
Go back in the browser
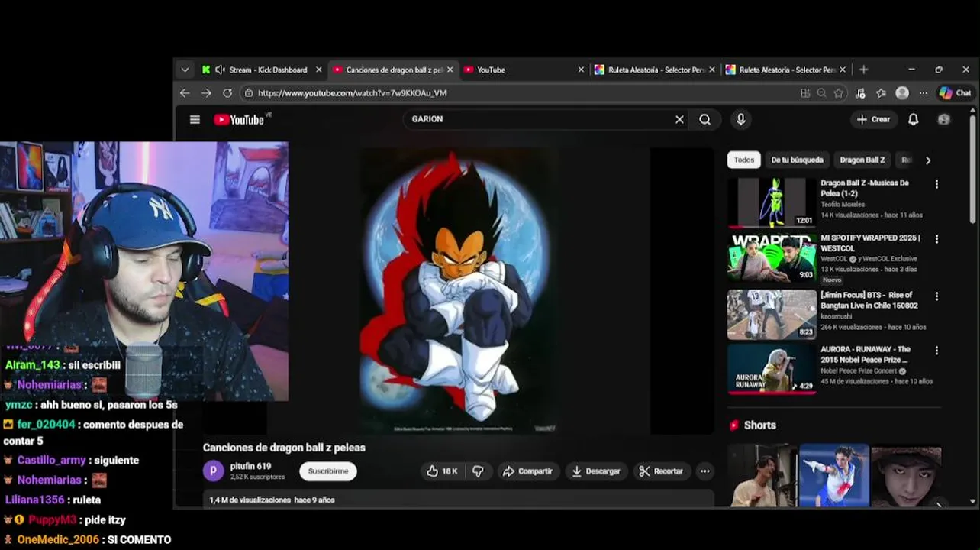pyautogui.click(x=185, y=93)
